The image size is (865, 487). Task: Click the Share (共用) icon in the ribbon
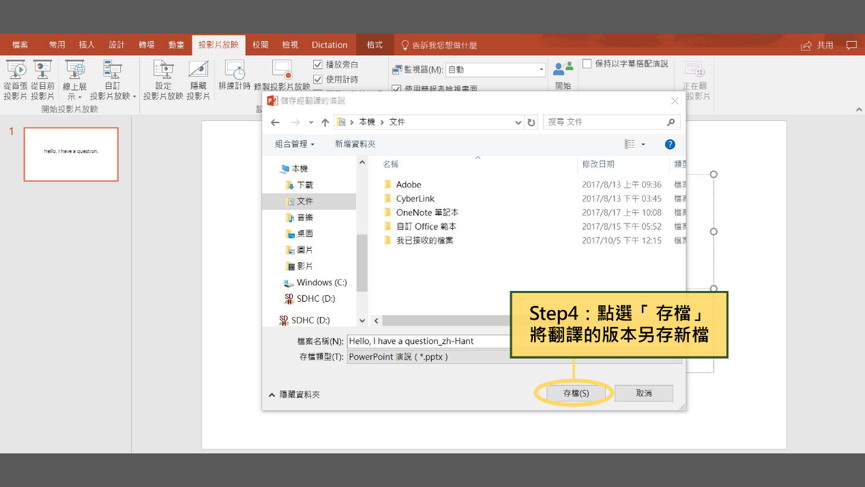(817, 45)
